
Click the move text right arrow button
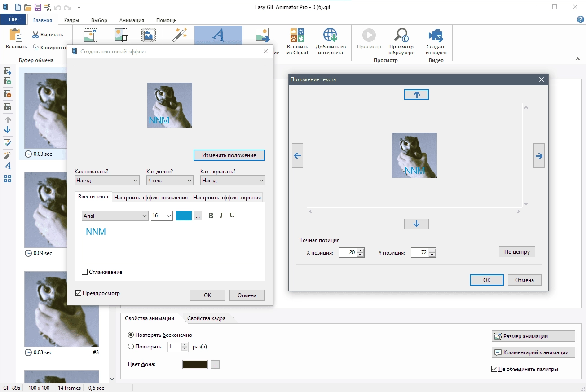[x=539, y=156]
